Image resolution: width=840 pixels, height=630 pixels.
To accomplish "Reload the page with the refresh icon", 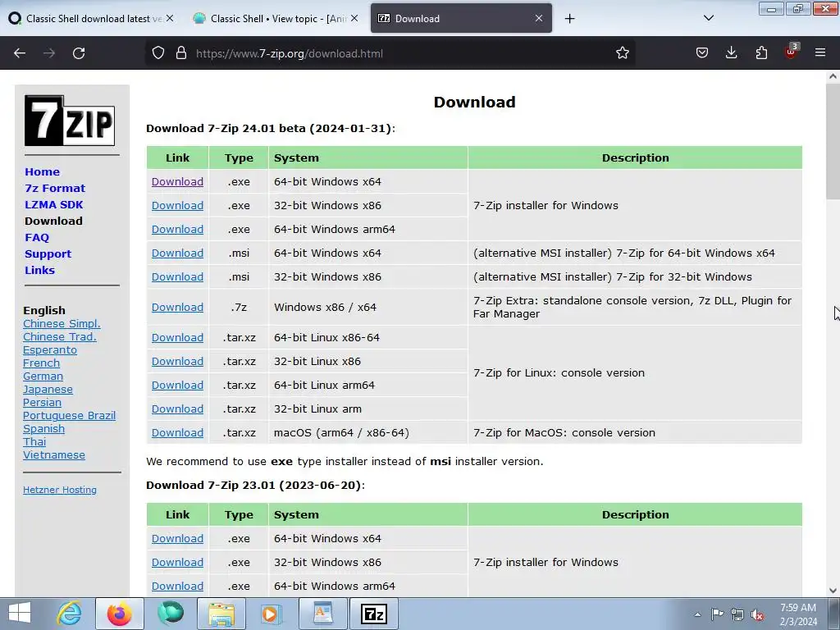I will click(79, 53).
